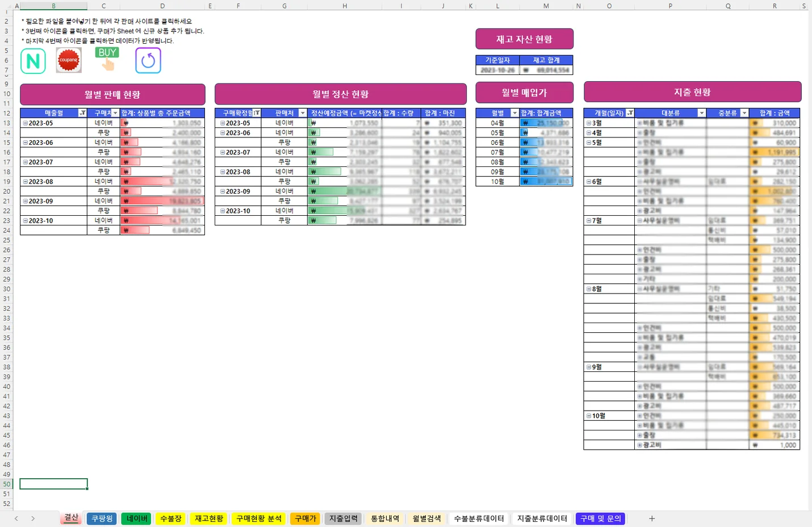Add a new sheet with the plus icon

click(652, 518)
